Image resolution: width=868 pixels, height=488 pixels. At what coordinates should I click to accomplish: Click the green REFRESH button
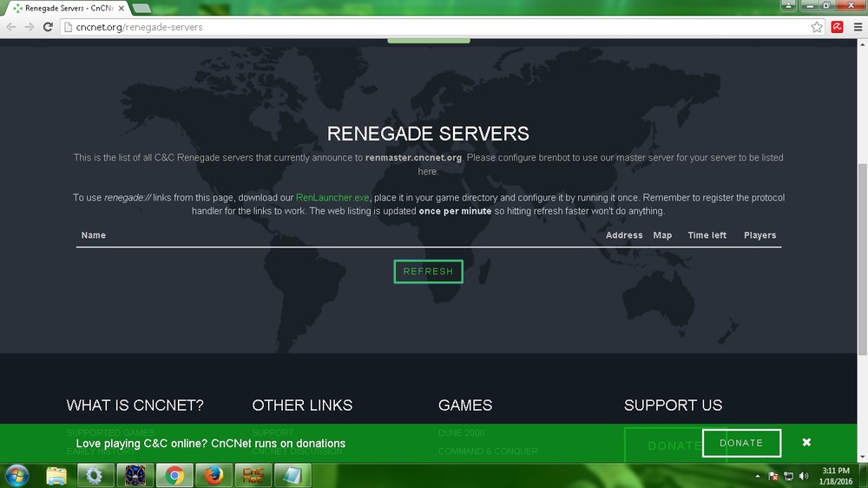(x=428, y=272)
